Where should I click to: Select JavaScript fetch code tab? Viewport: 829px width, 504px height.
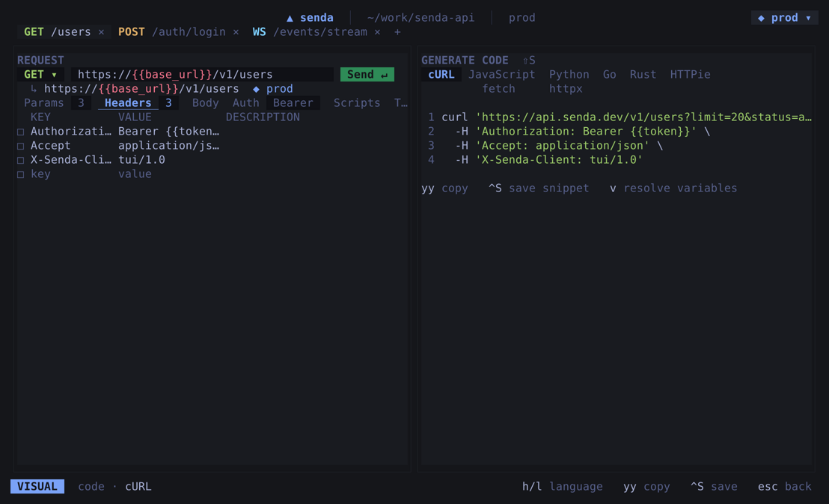tap(501, 82)
